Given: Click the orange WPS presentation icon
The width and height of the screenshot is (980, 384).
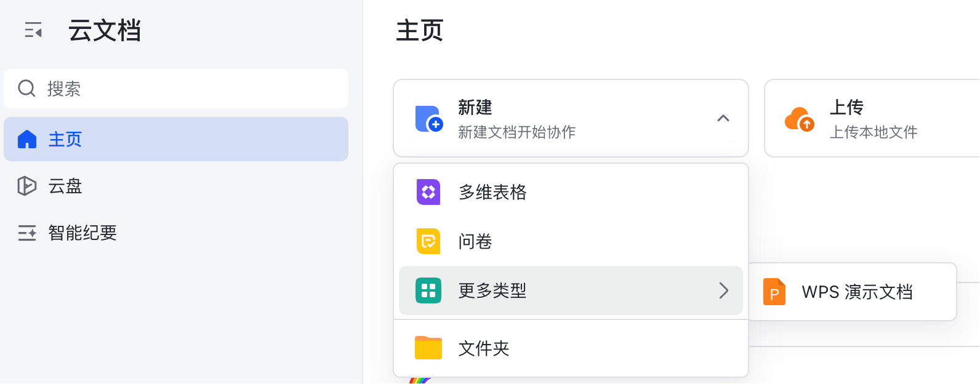Looking at the screenshot, I should [x=774, y=292].
